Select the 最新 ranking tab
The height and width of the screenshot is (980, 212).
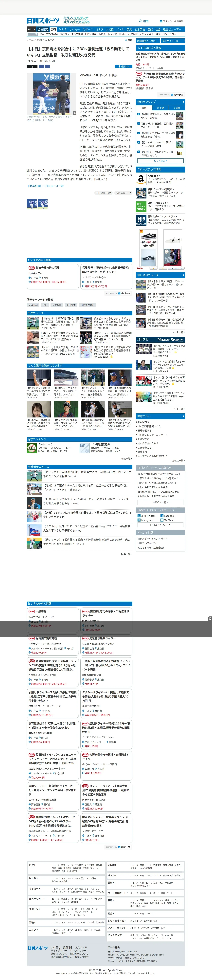pos(144,108)
